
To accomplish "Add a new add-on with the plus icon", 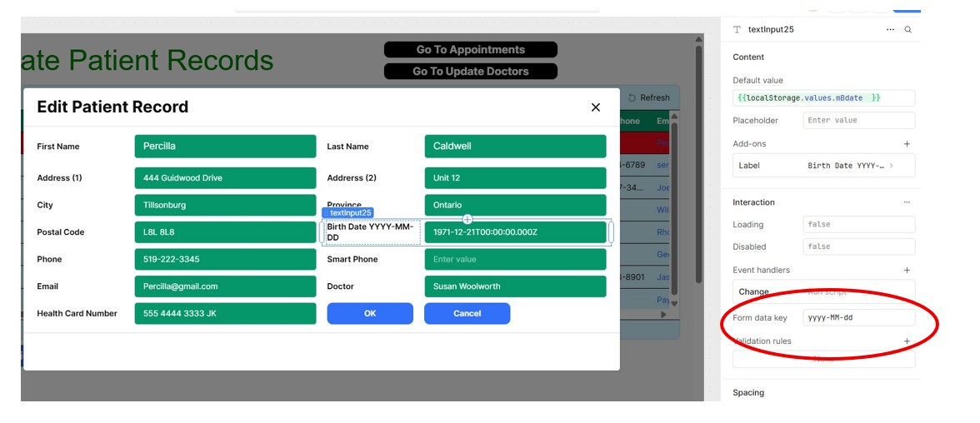I will [907, 144].
